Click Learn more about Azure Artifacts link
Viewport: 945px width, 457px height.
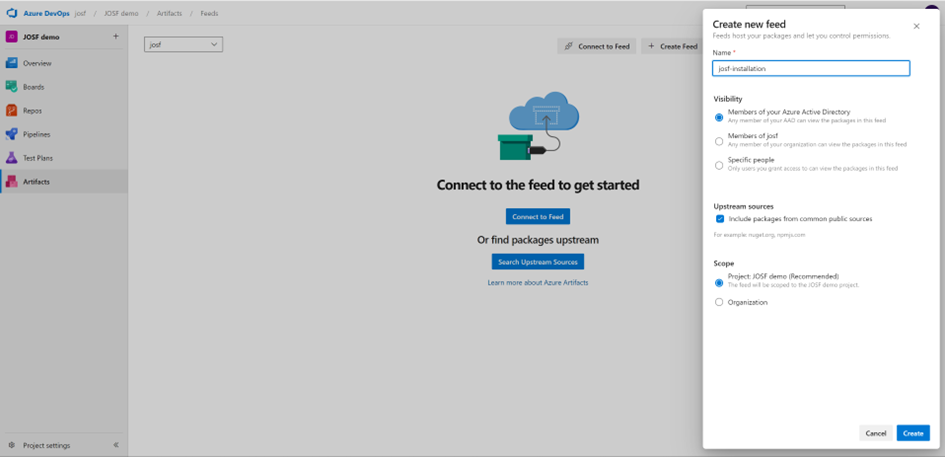coord(537,283)
